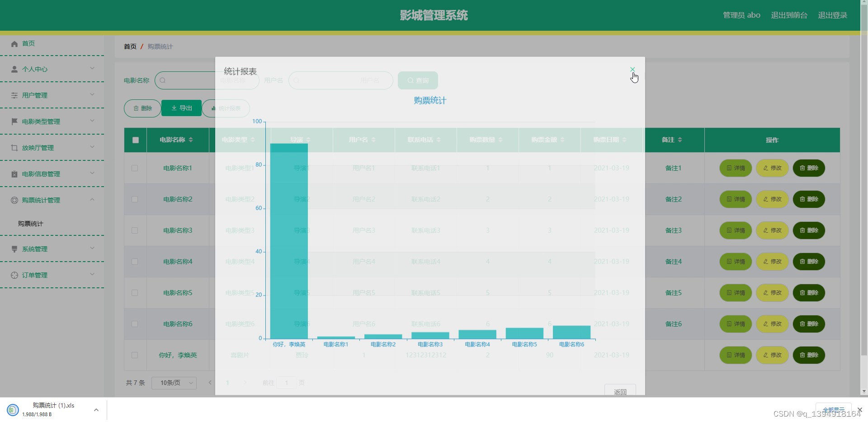Screen dimensions: 868x422
Task: Click the 返回 button in the dialog
Action: coord(620,391)
